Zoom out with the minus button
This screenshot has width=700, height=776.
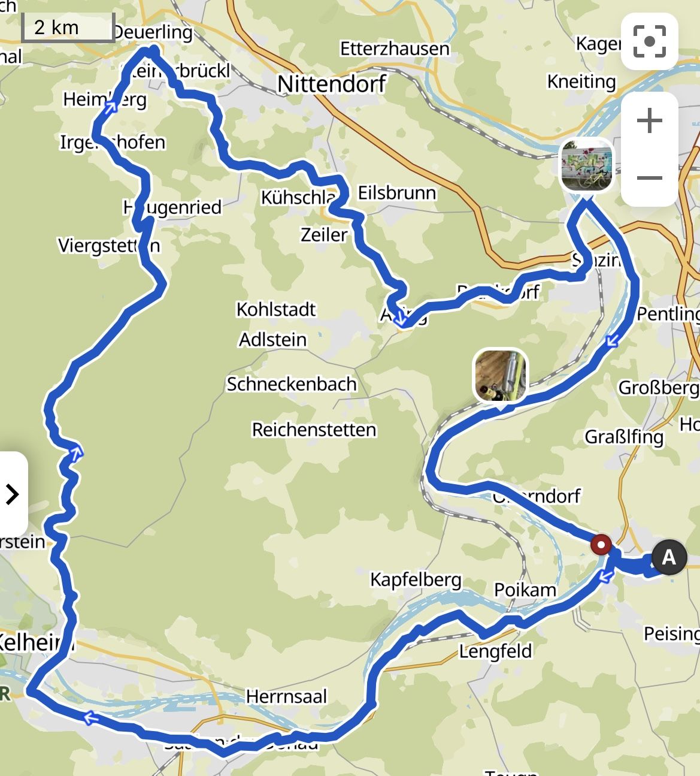click(x=649, y=178)
